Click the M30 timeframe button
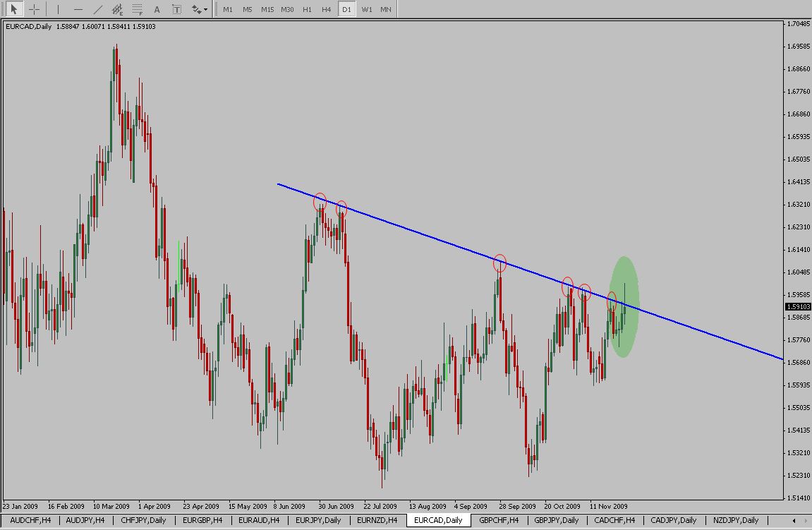Screen dimensions: 812x530 click(287, 10)
